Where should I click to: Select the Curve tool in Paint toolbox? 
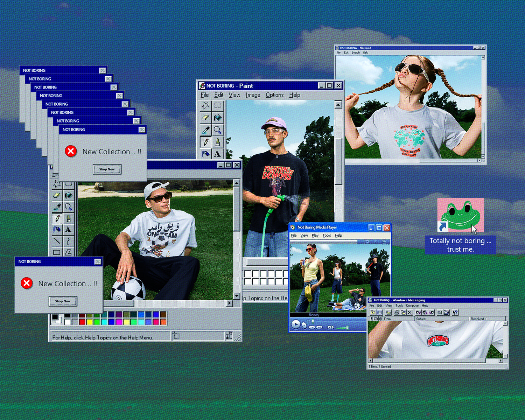68,241
